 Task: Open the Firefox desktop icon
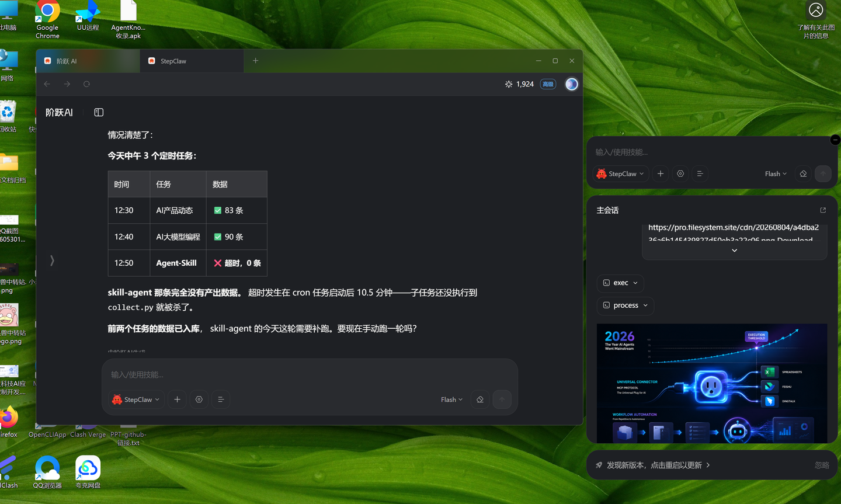[x=8, y=422]
